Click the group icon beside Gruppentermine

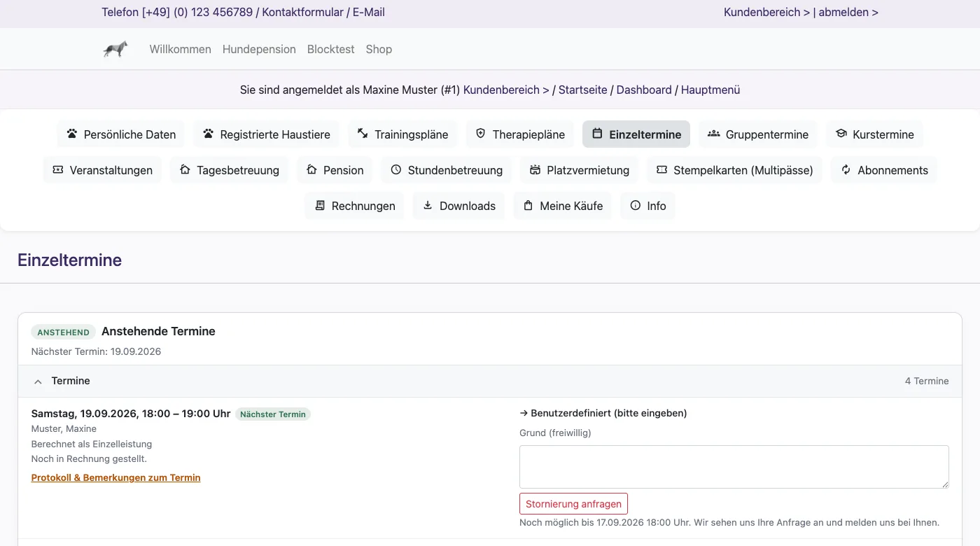click(x=714, y=134)
